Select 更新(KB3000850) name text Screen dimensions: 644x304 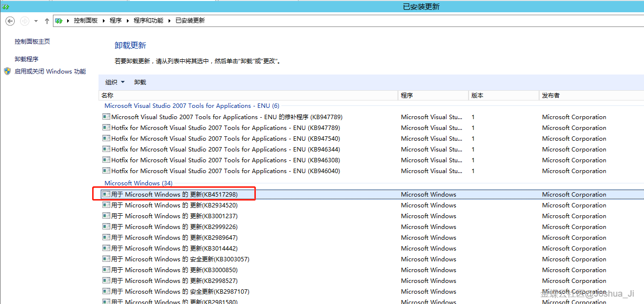coord(174,270)
